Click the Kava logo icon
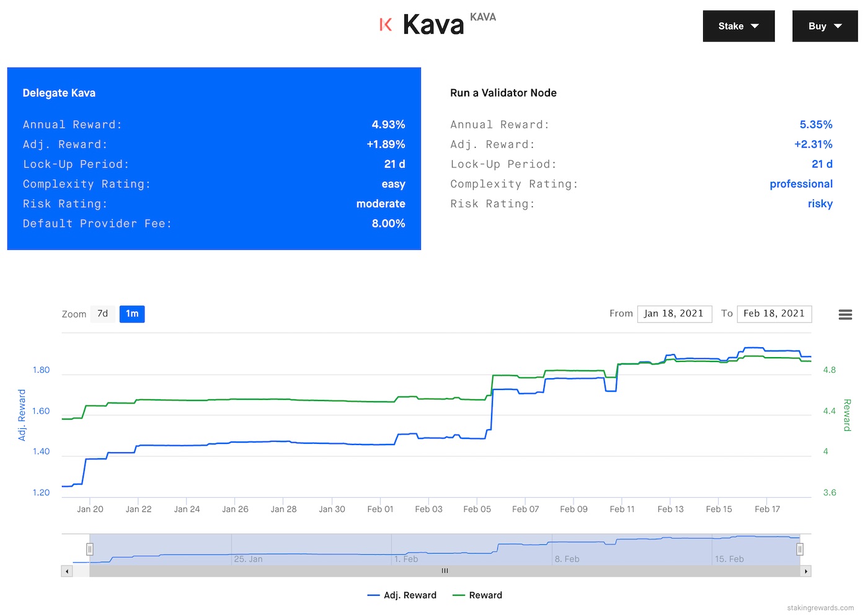 pyautogui.click(x=386, y=25)
